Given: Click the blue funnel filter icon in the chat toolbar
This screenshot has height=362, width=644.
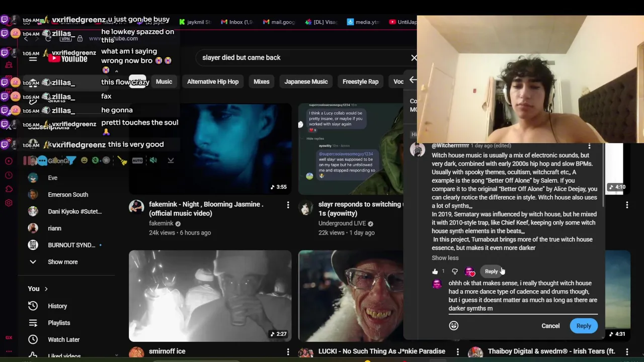Looking at the screenshot, I should (x=71, y=160).
